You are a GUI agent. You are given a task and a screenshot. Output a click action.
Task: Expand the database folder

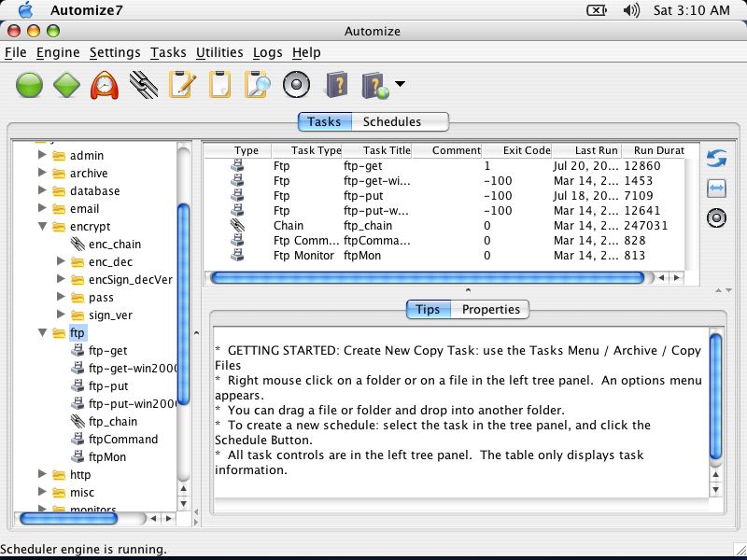42,190
